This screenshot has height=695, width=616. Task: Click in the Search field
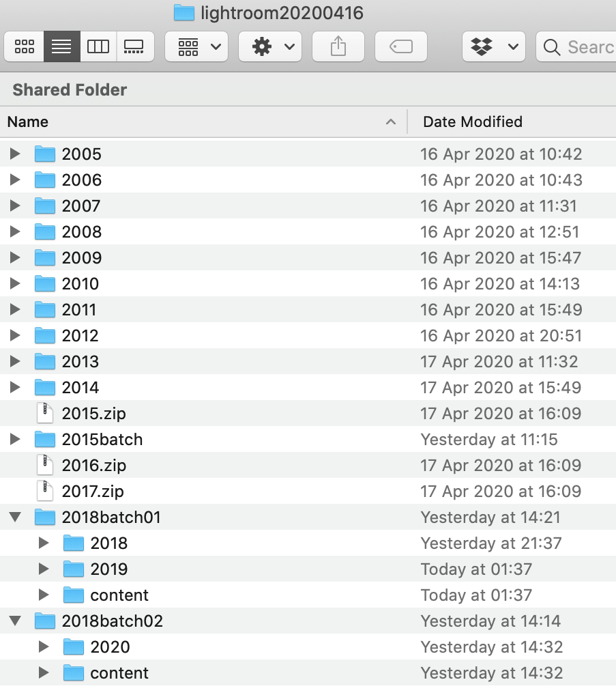coord(587,46)
